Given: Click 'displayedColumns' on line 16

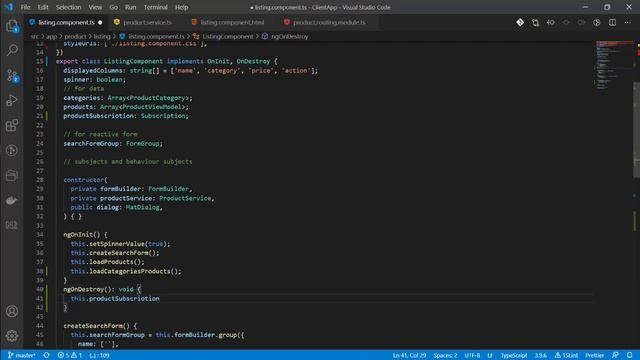Looking at the screenshot, I should click(93, 71).
